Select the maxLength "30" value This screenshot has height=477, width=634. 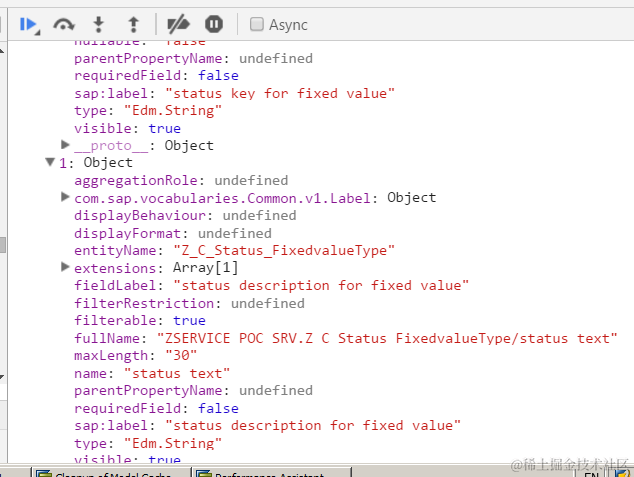pos(181,356)
